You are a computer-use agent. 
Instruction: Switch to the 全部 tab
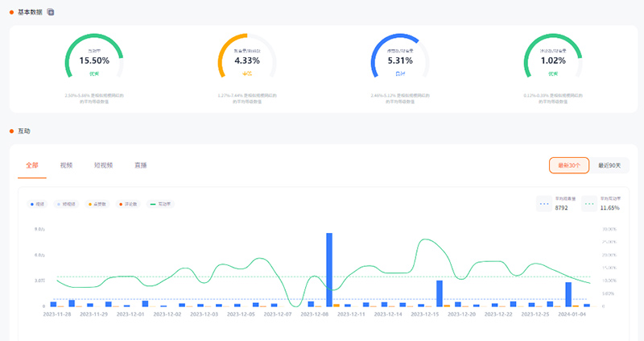tap(32, 165)
